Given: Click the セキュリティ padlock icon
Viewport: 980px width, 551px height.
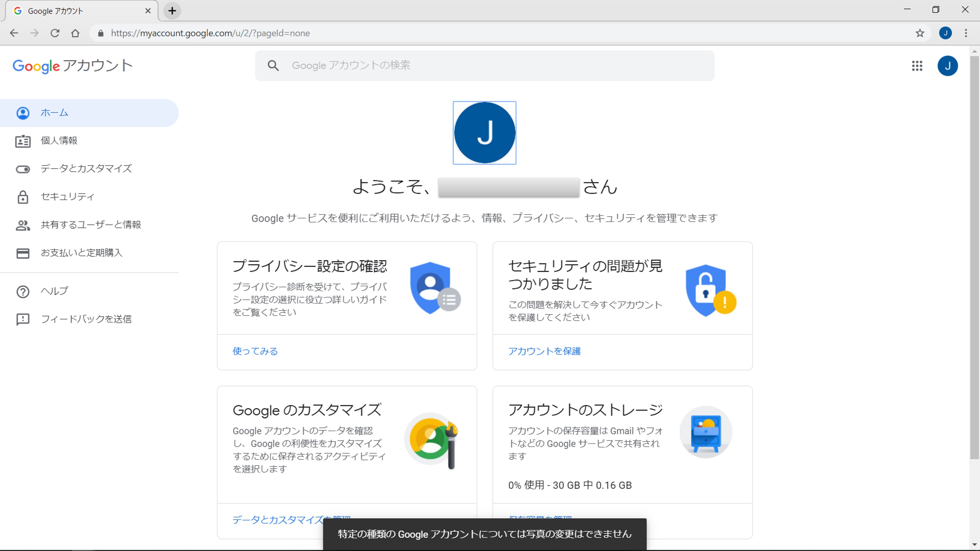Looking at the screenshot, I should tap(23, 197).
